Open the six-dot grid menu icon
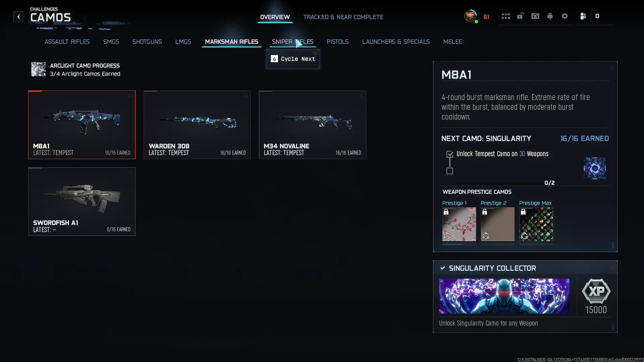 click(x=505, y=16)
